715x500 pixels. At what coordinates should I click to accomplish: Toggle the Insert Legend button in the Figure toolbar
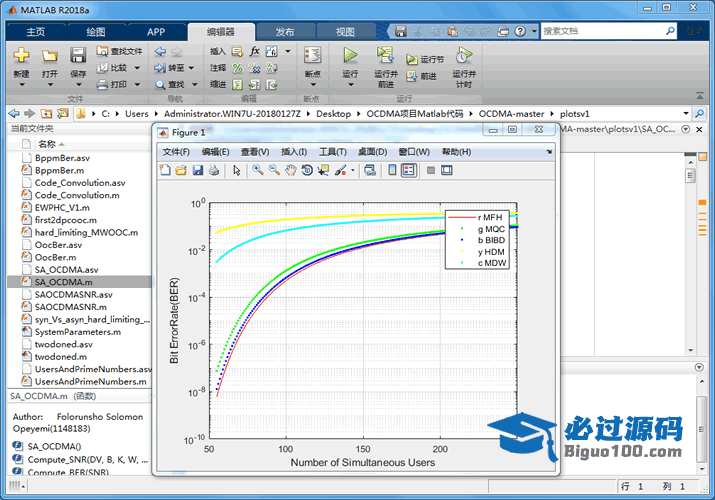coord(408,171)
